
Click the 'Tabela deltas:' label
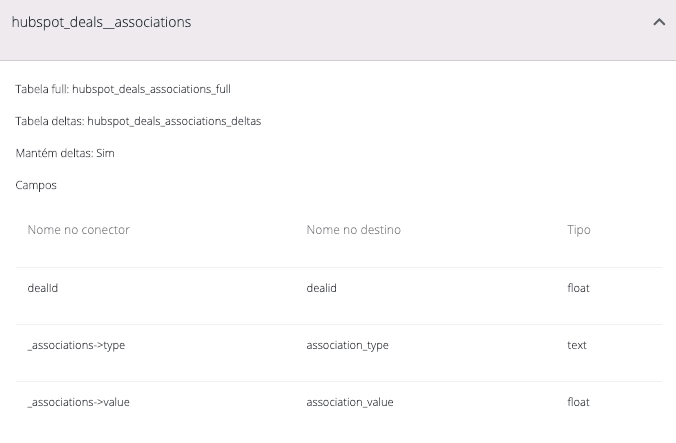click(49, 121)
